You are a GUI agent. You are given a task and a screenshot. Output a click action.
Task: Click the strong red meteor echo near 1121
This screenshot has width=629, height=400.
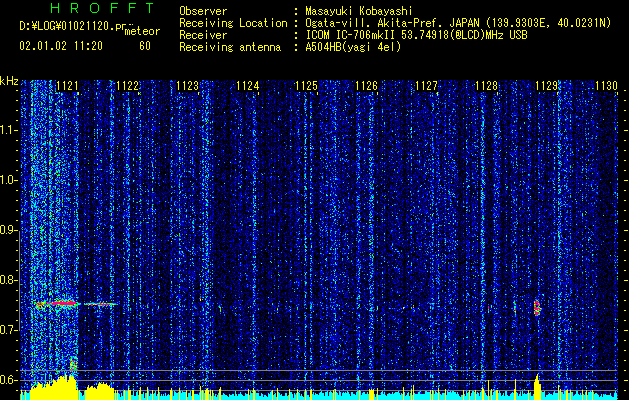click(x=62, y=303)
